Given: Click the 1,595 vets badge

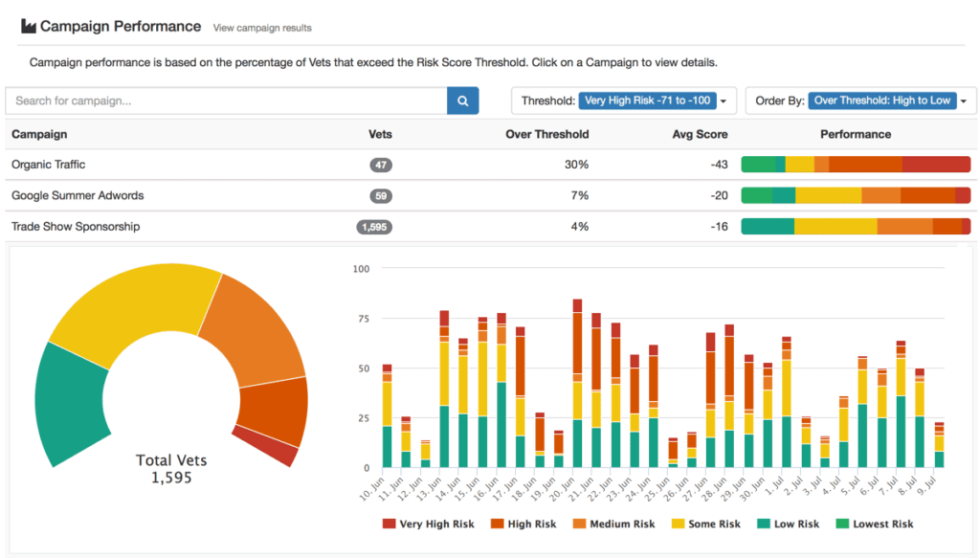Looking at the screenshot, I should (x=373, y=227).
